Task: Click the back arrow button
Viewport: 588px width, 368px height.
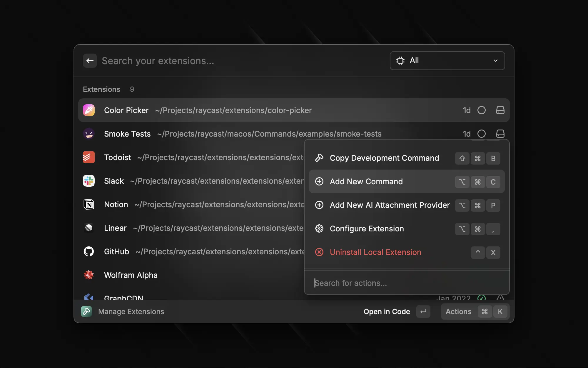Action: click(90, 61)
